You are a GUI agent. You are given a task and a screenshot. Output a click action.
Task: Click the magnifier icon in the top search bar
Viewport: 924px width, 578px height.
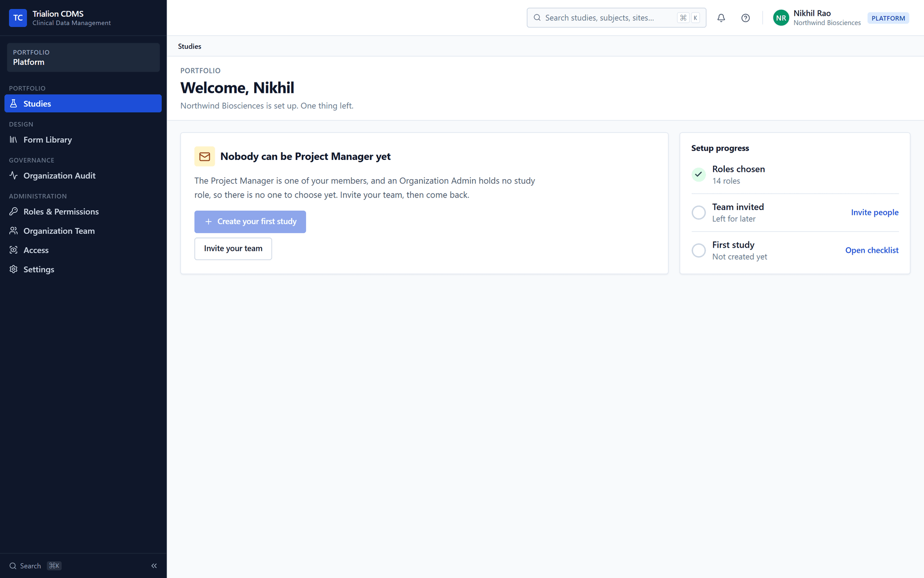537,18
